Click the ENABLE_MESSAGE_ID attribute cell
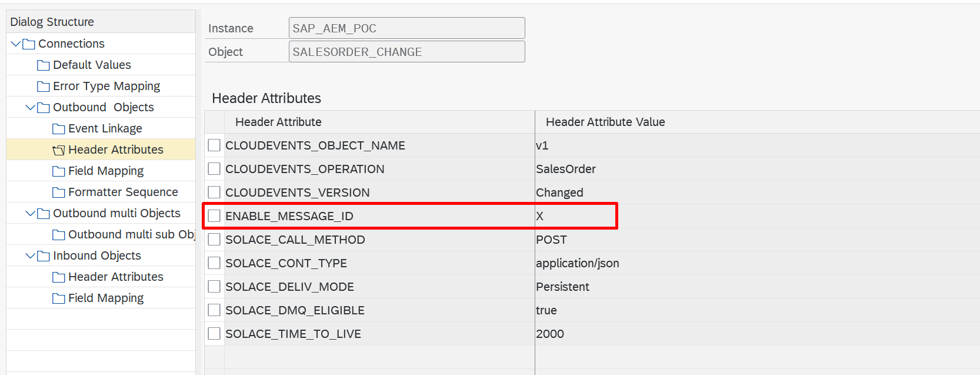 pos(379,216)
